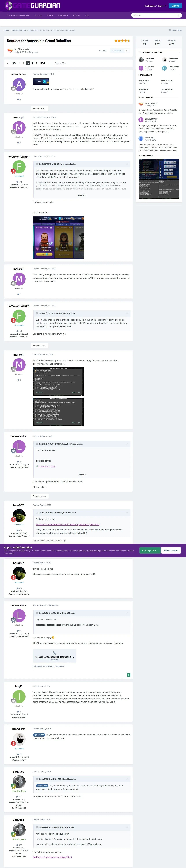Open credits screenshot thumbnail in ahmadinho post
186x868 pixels.
(x=41, y=82)
